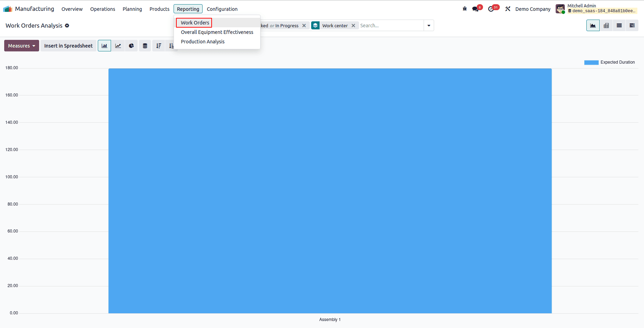Click the Assembly 1 axis label

[330, 320]
